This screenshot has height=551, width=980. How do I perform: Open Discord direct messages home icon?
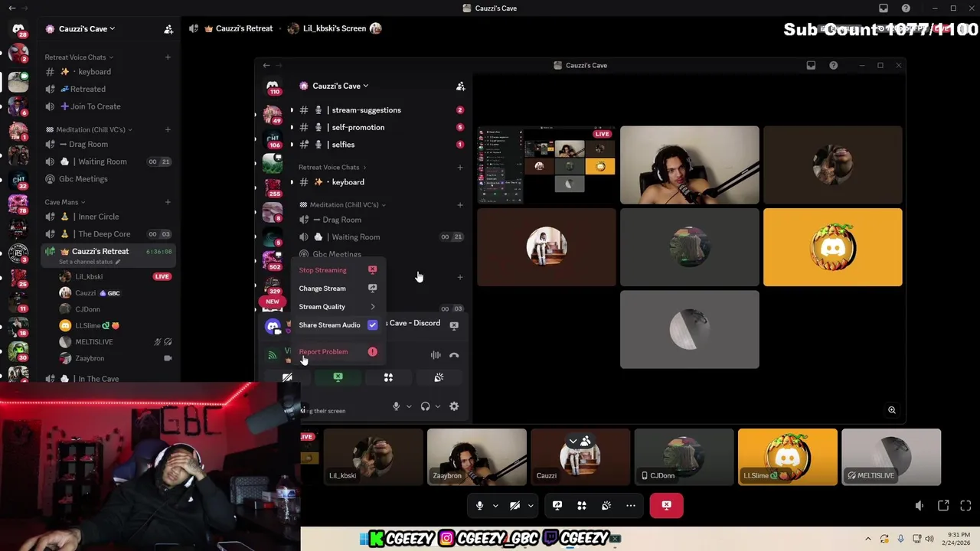point(18,29)
